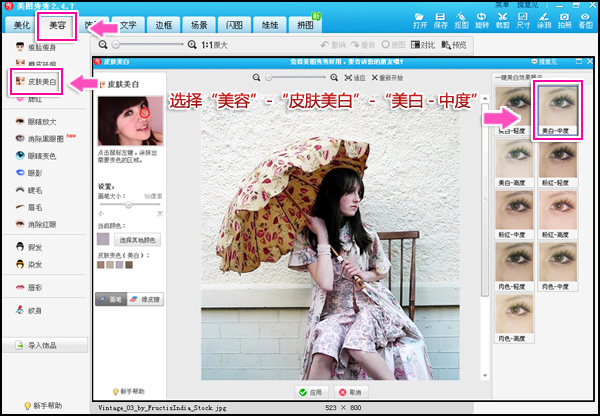The image size is (600, 416).
Task: Select the 裁剪 (Crop) tool
Action: pos(504,21)
